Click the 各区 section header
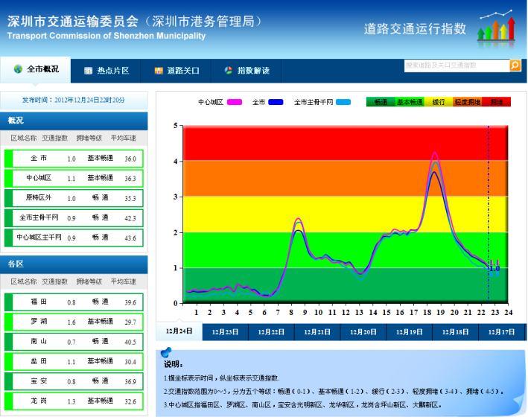The height and width of the screenshot is (420, 528). (74, 264)
